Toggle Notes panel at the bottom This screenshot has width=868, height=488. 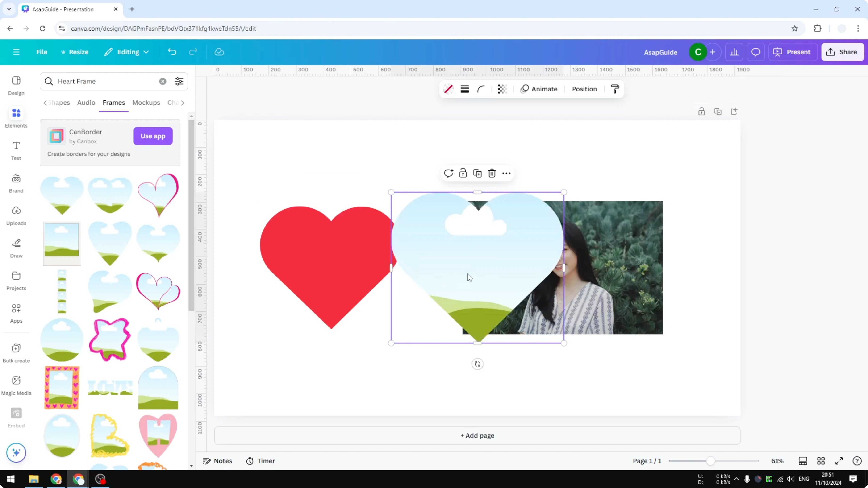pos(217,461)
